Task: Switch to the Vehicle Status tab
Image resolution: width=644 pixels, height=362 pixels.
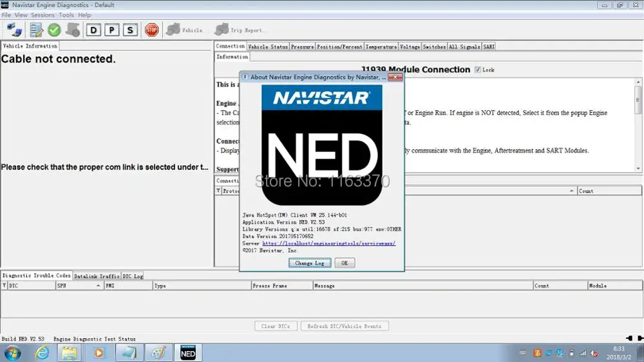Action: [268, 47]
